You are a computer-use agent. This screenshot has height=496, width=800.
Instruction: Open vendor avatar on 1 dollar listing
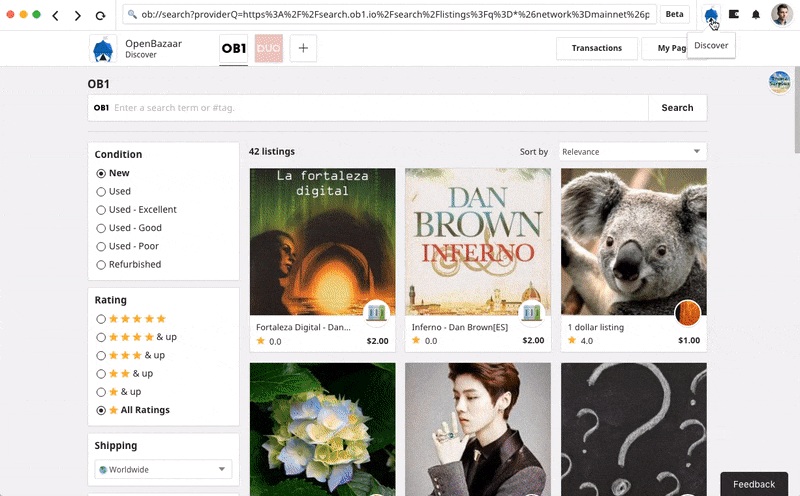(687, 312)
